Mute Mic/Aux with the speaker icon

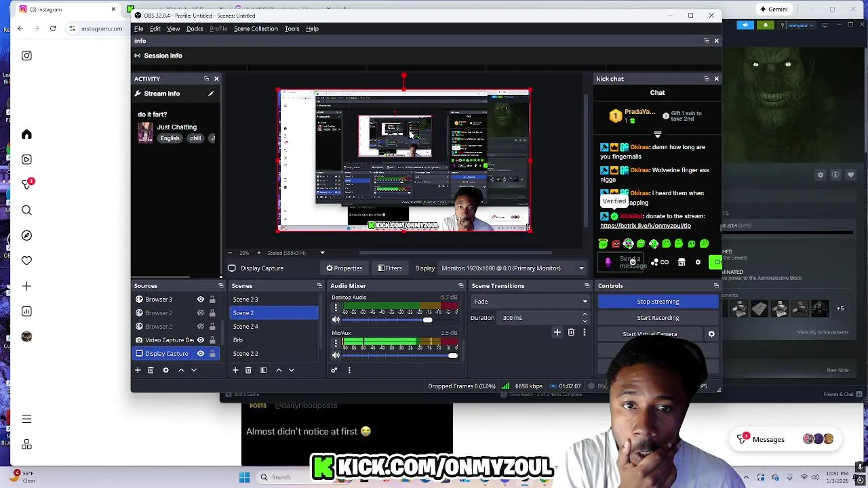[336, 355]
